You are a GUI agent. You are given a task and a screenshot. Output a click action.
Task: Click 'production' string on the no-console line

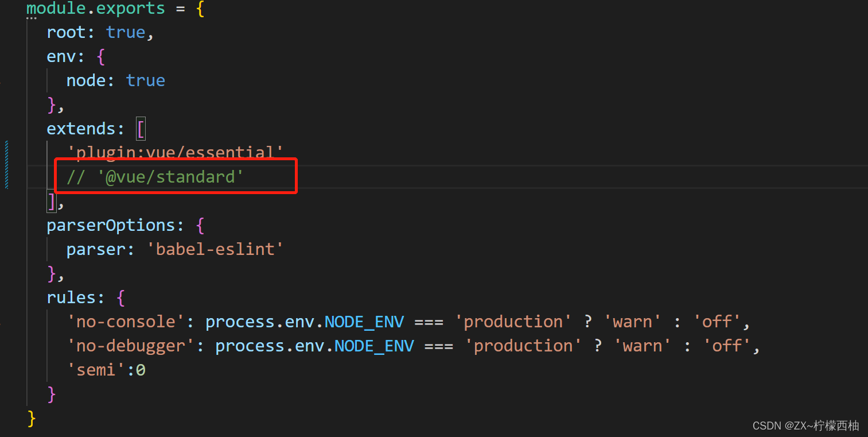(x=513, y=322)
